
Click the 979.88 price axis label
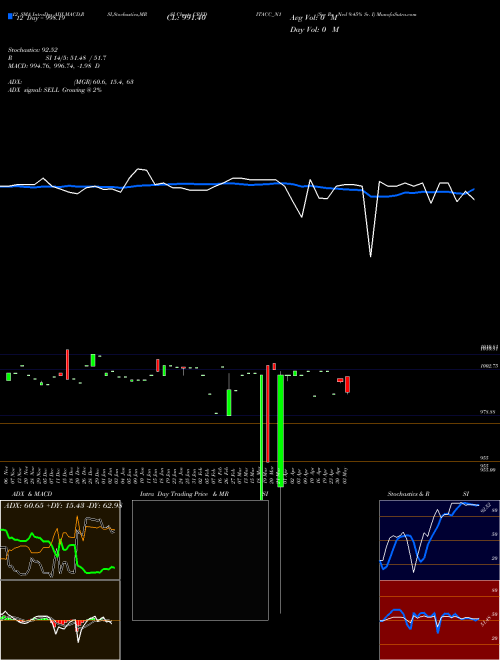pos(488,412)
